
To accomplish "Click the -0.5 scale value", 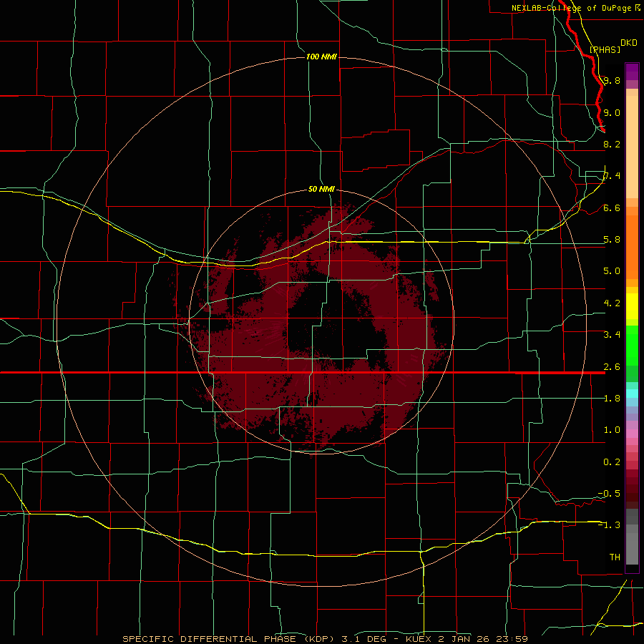I will (609, 493).
